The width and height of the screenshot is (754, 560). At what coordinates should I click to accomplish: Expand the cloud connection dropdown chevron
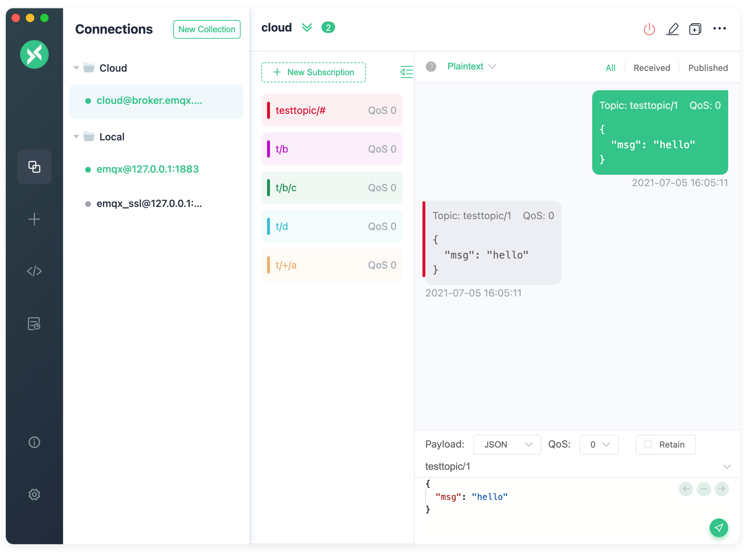click(307, 28)
